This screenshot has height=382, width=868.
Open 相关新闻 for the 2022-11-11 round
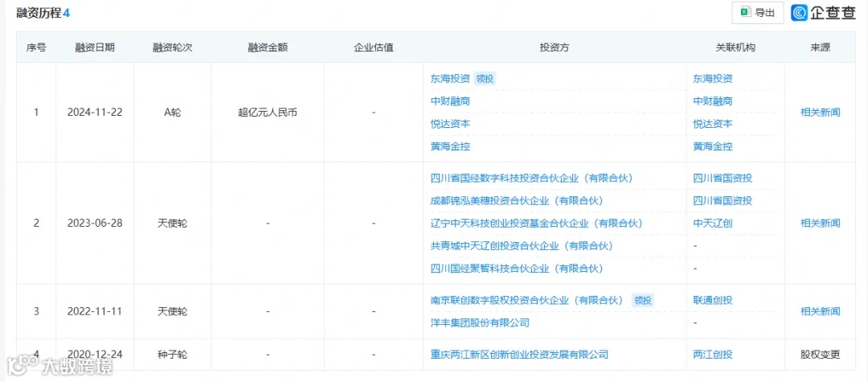coord(821,311)
